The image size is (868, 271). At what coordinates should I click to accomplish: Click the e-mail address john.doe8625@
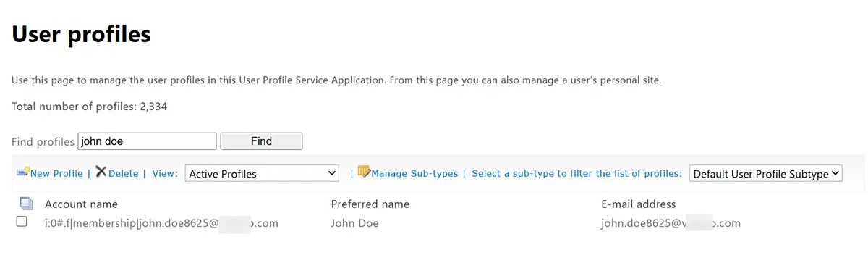pyautogui.click(x=671, y=223)
